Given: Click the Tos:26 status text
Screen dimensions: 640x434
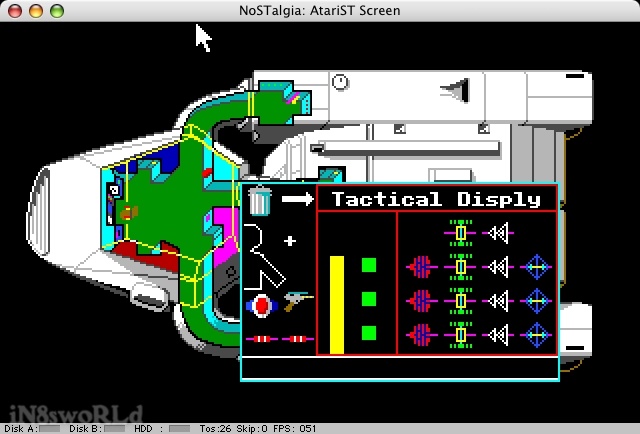Looking at the screenshot, I should pyautogui.click(x=215, y=429).
